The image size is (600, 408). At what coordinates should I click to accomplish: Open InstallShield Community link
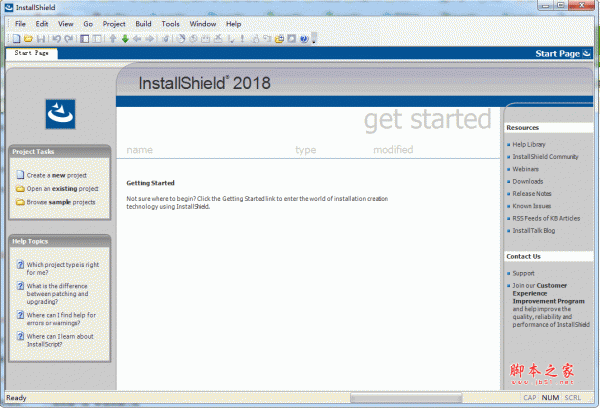[545, 157]
